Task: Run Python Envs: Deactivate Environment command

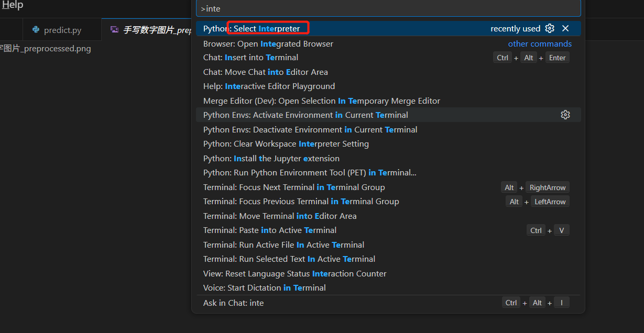Action: tap(388, 129)
